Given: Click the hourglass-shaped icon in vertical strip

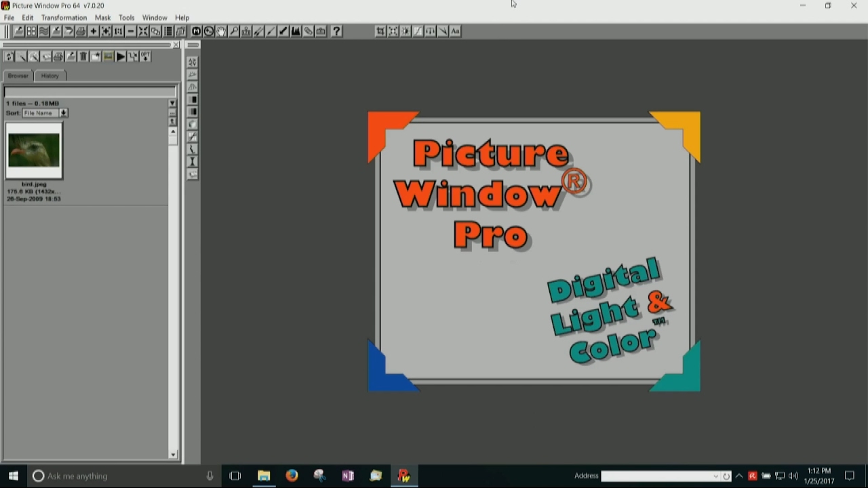Looking at the screenshot, I should coord(193,161).
